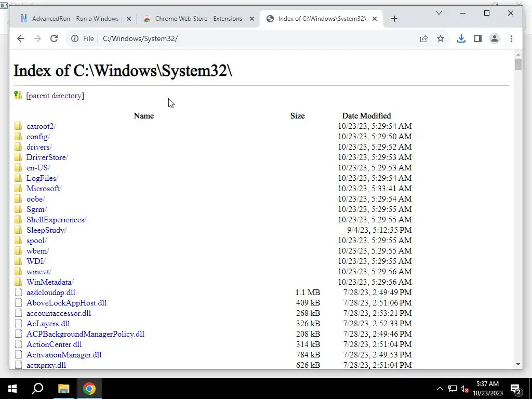532x399 pixels.
Task: Expand the tab search chevron
Action: pos(438,13)
